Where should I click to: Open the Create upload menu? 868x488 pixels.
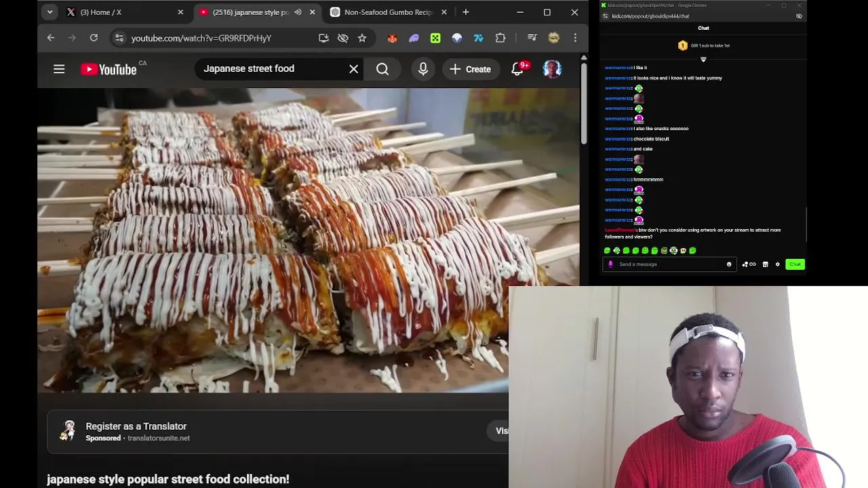tap(470, 68)
